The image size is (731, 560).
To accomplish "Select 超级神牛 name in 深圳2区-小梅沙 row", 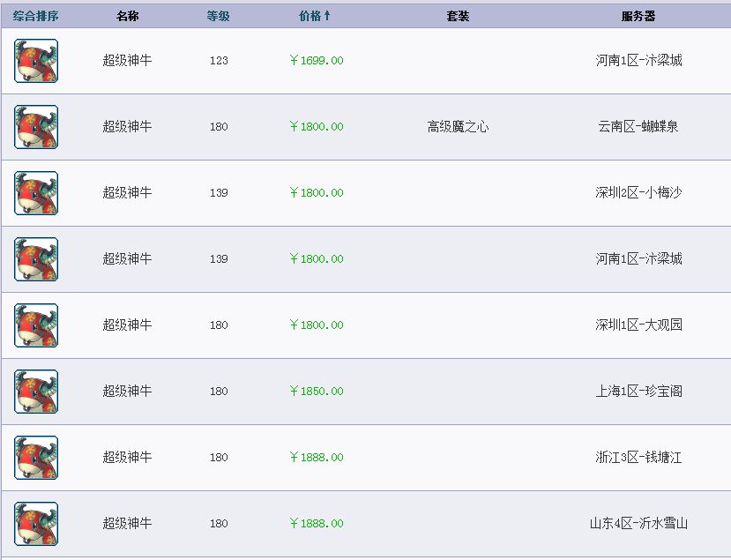I will point(127,192).
